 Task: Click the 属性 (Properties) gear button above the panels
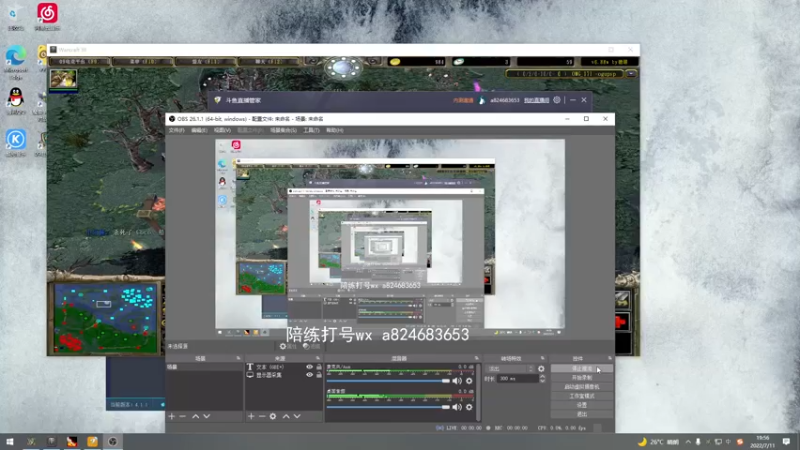[288, 346]
